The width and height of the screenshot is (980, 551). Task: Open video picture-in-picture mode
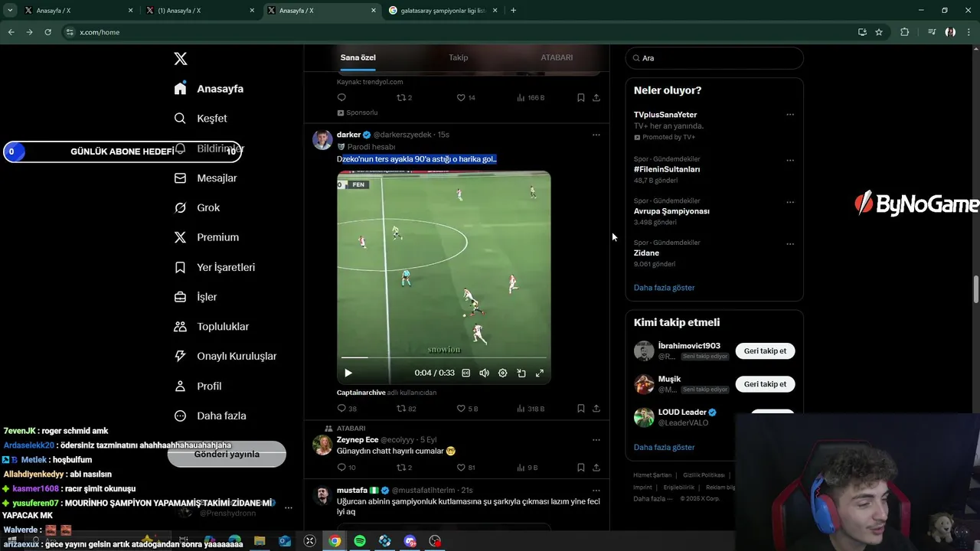(521, 373)
